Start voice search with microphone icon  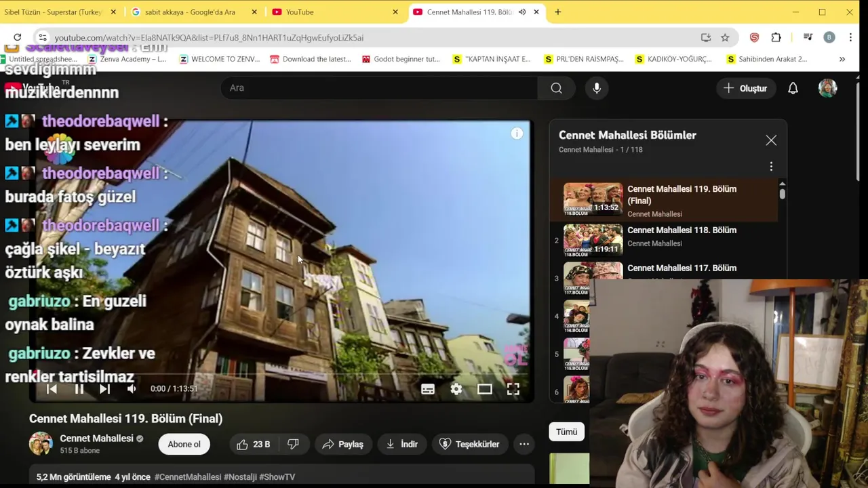click(x=597, y=88)
